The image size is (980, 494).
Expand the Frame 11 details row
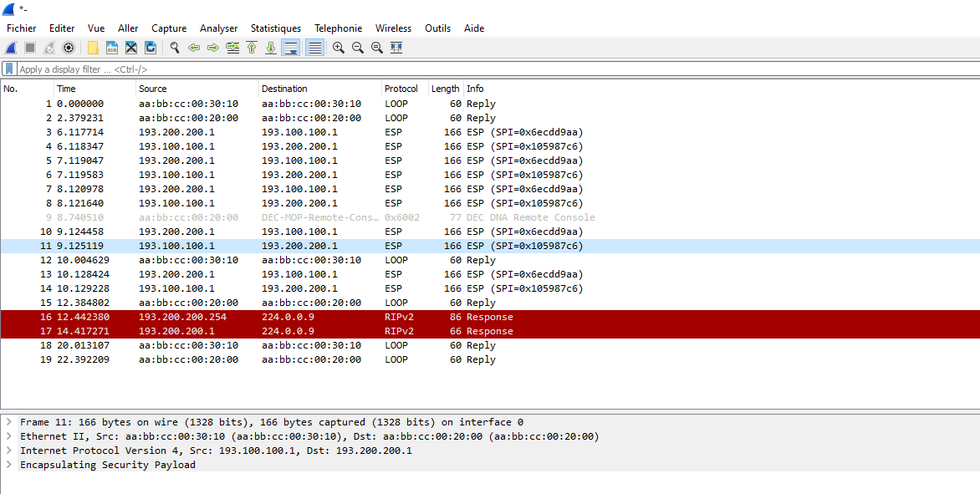pyautogui.click(x=8, y=422)
